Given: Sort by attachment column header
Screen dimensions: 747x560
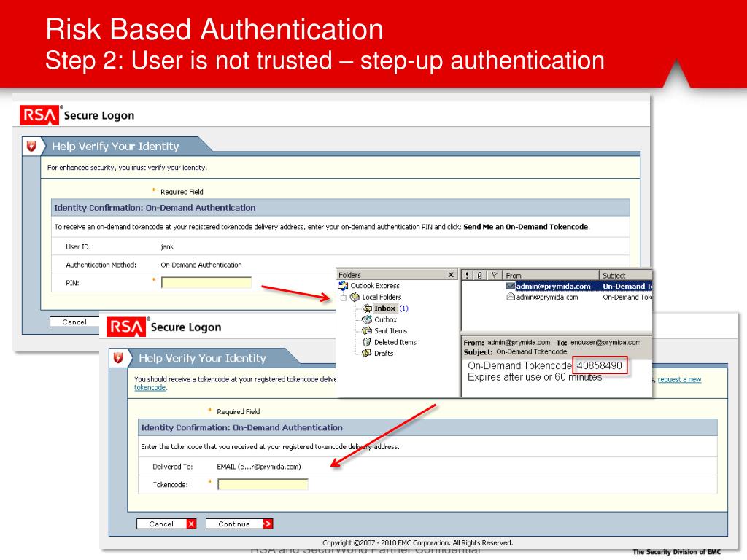Looking at the screenshot, I should click(480, 275).
